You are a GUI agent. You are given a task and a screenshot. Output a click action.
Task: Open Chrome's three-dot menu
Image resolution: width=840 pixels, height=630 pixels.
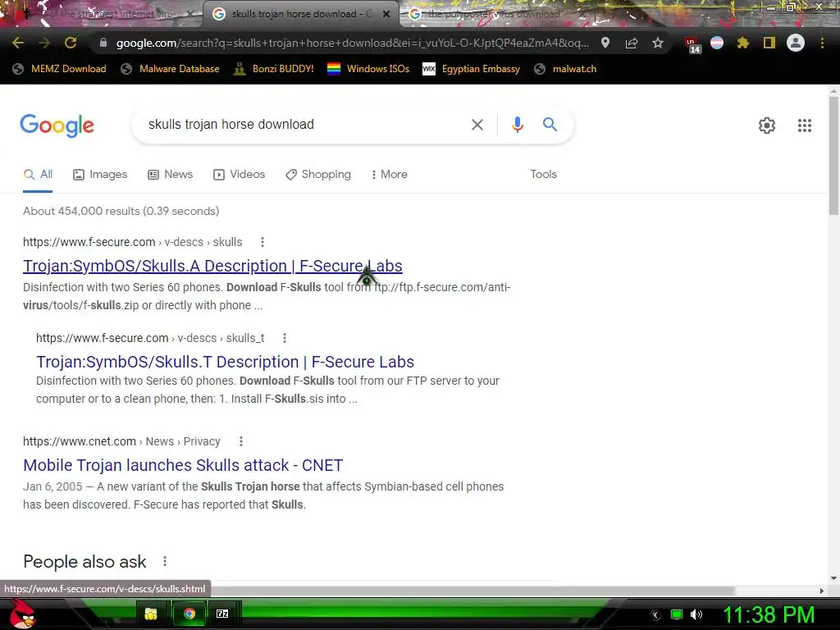822,43
